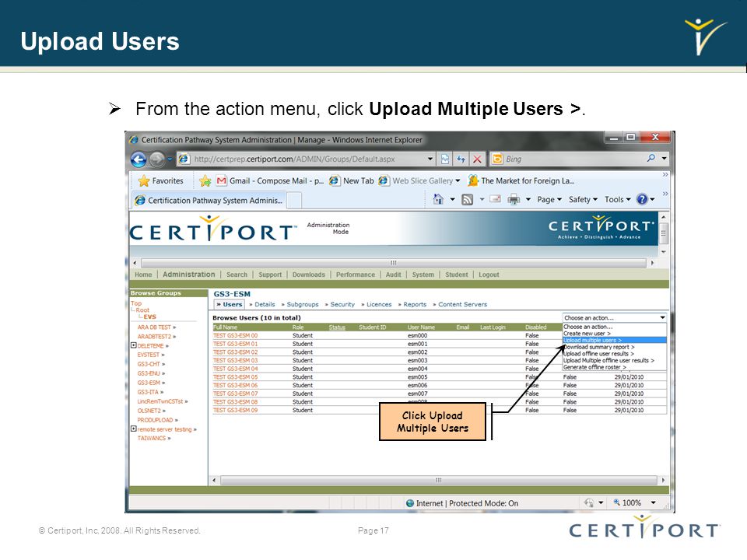Expand the remote server testing tree node

pyautogui.click(x=133, y=429)
